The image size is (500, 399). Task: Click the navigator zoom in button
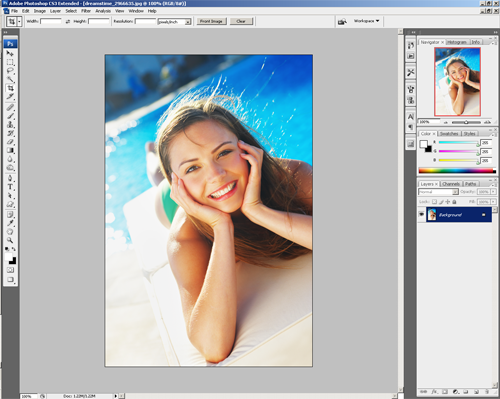tap(487, 122)
